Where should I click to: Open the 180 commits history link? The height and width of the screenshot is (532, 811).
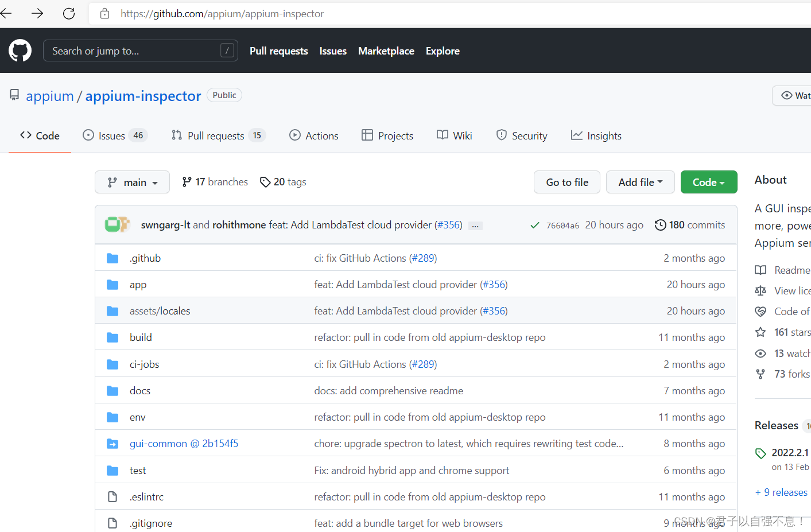coord(690,225)
